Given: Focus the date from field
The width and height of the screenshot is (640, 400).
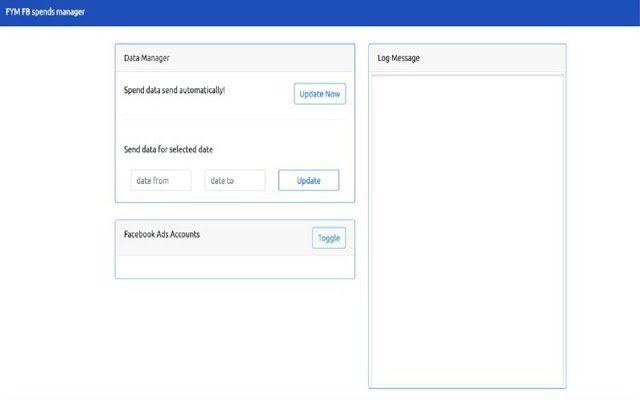Looking at the screenshot, I should pyautogui.click(x=161, y=180).
